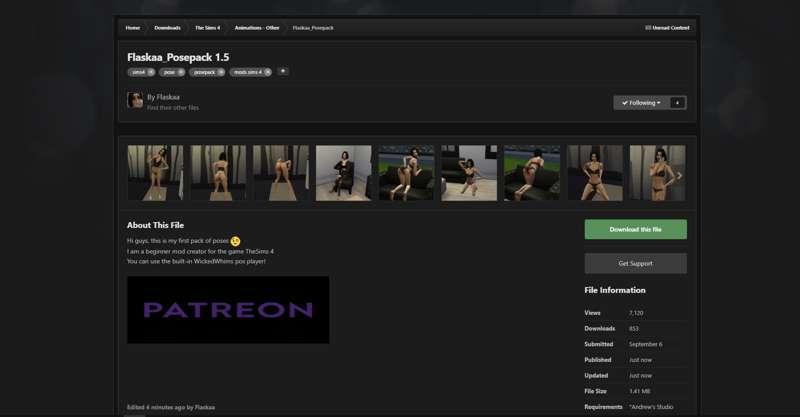The height and width of the screenshot is (417, 800).
Task: Open Flaskaa's author avatar
Action: pos(135,100)
